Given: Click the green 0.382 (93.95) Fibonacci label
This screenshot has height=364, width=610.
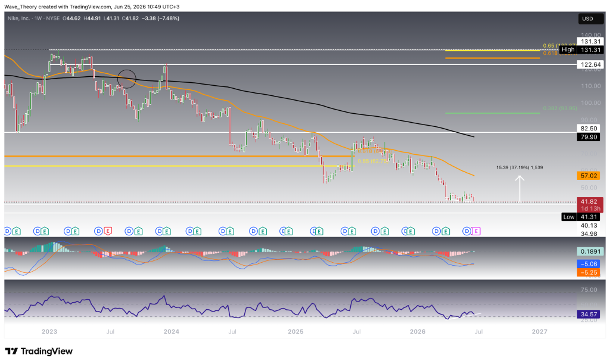Looking at the screenshot, I should tap(560, 108).
